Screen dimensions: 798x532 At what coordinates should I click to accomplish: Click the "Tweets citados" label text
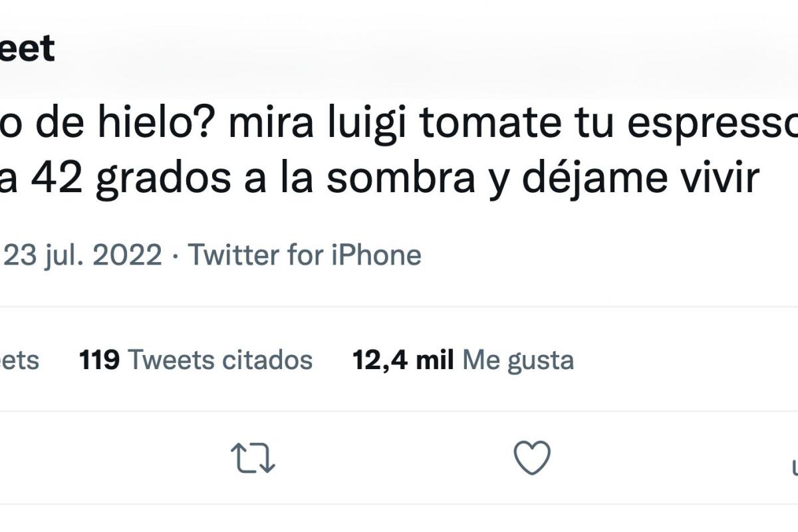tap(220, 360)
